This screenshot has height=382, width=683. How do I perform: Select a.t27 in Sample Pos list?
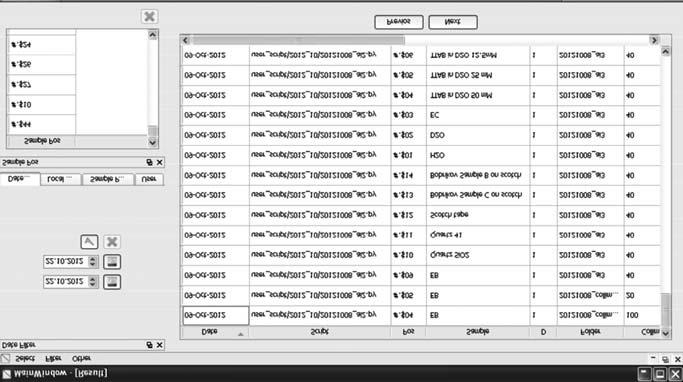[41, 85]
